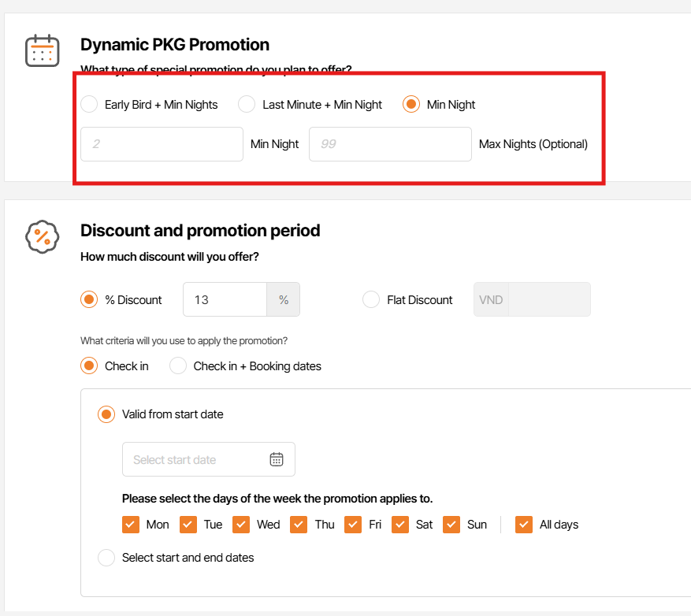Click the Min Night number field
Image resolution: width=691 pixels, height=616 pixels.
(162, 144)
